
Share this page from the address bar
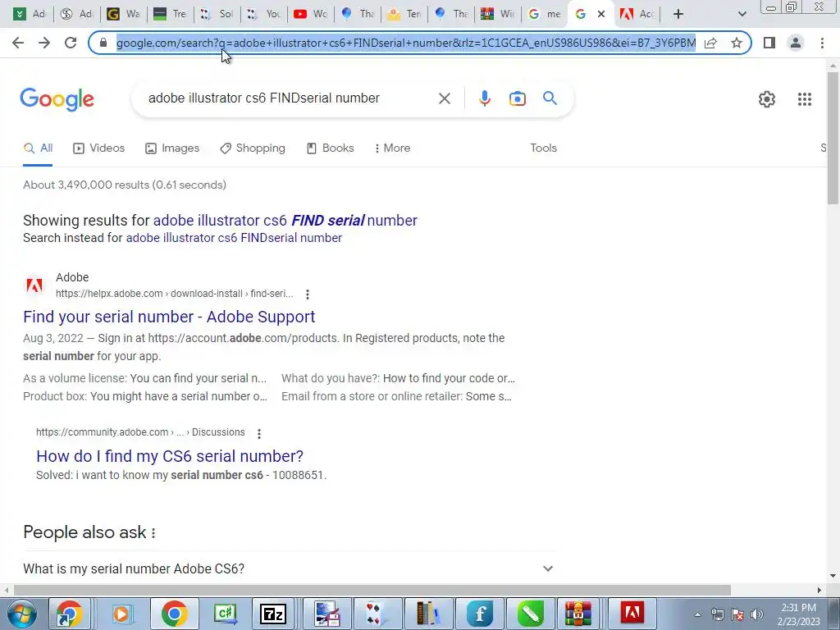point(710,43)
